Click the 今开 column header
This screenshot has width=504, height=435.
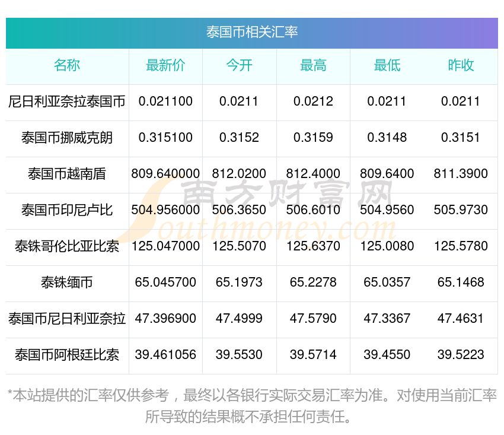point(239,65)
